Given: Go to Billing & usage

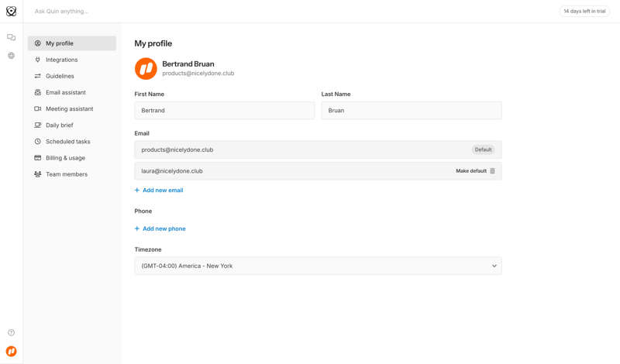Looking at the screenshot, I should point(65,158).
